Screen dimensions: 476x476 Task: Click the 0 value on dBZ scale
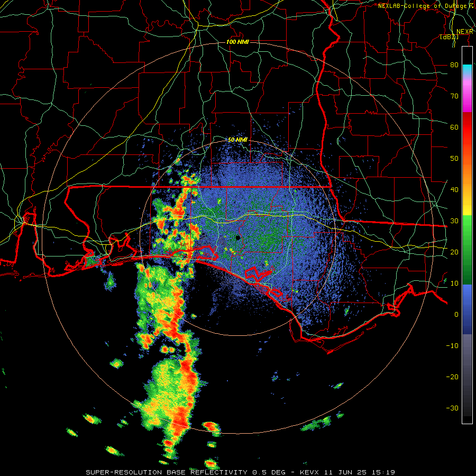pos(456,315)
